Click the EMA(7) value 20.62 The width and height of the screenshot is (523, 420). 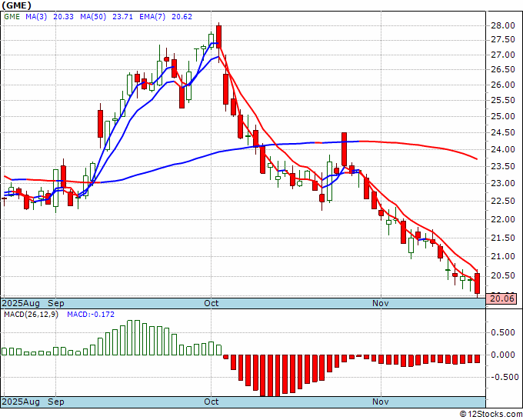tap(182, 16)
